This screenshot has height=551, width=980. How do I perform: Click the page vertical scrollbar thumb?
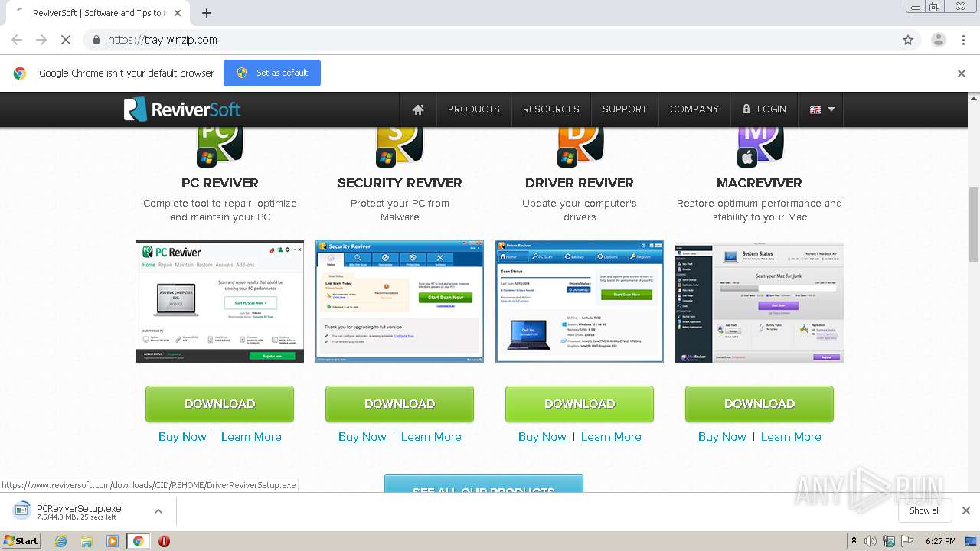[974, 224]
